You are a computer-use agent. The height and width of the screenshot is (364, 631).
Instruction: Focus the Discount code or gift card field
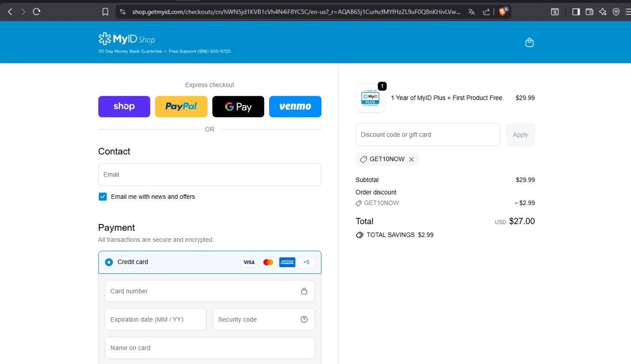pos(428,135)
